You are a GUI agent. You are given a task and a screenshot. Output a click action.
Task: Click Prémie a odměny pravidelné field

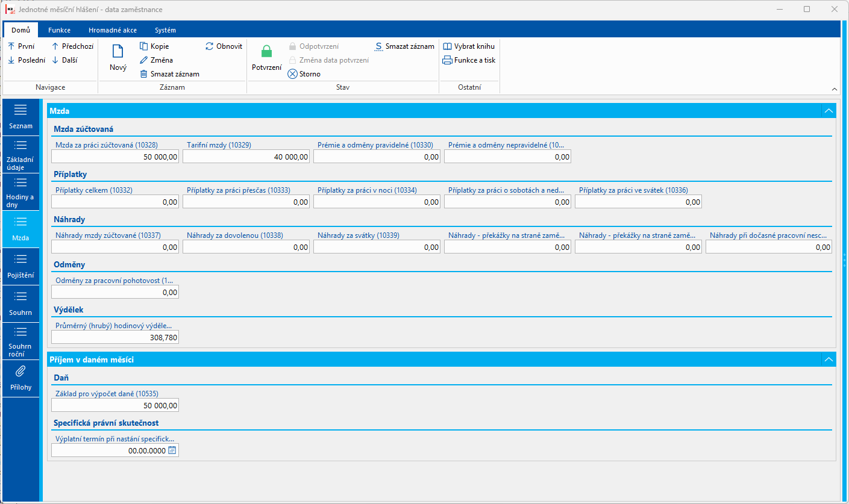pos(377,157)
